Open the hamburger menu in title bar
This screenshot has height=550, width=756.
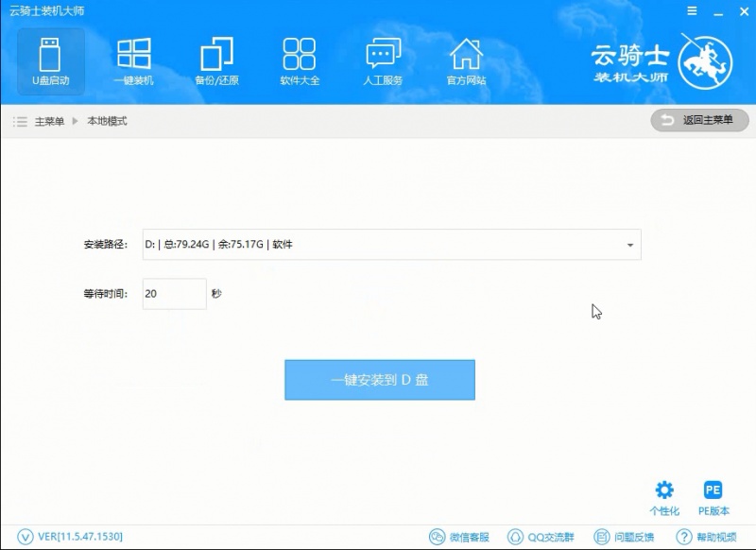pos(692,10)
